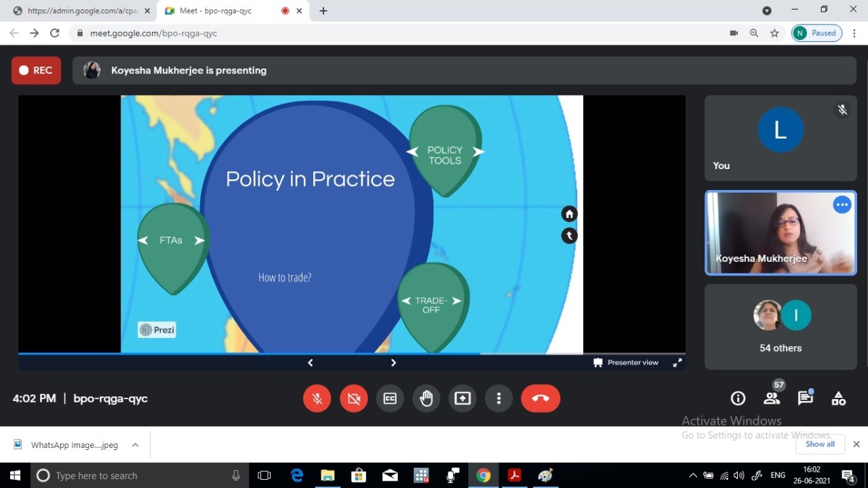Open more options three-dot menu
Screen dimensions: 868x488
coord(498,398)
